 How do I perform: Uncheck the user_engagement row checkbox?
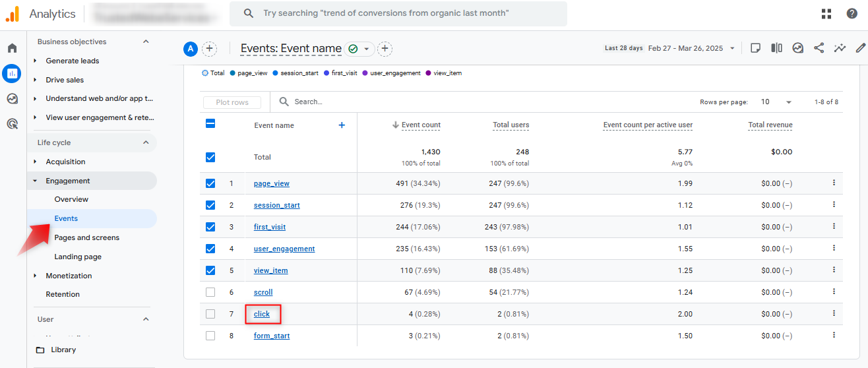click(210, 249)
